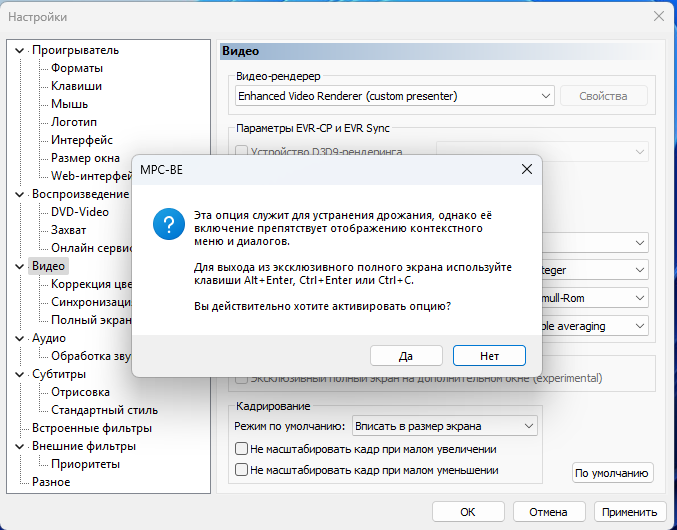Select Мышь in the tree
The width and height of the screenshot is (677, 530).
point(70,104)
